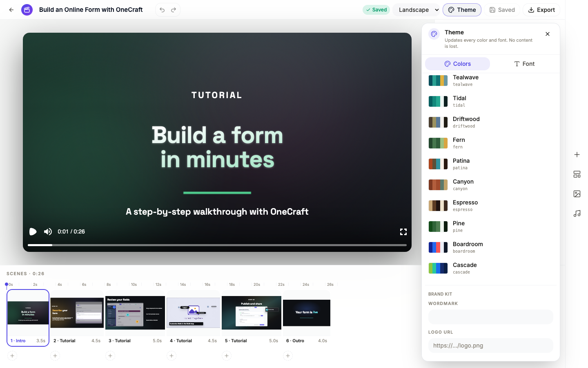This screenshot has width=588, height=368.
Task: Click the 'BRAND KIT' section label
Action: click(x=440, y=294)
